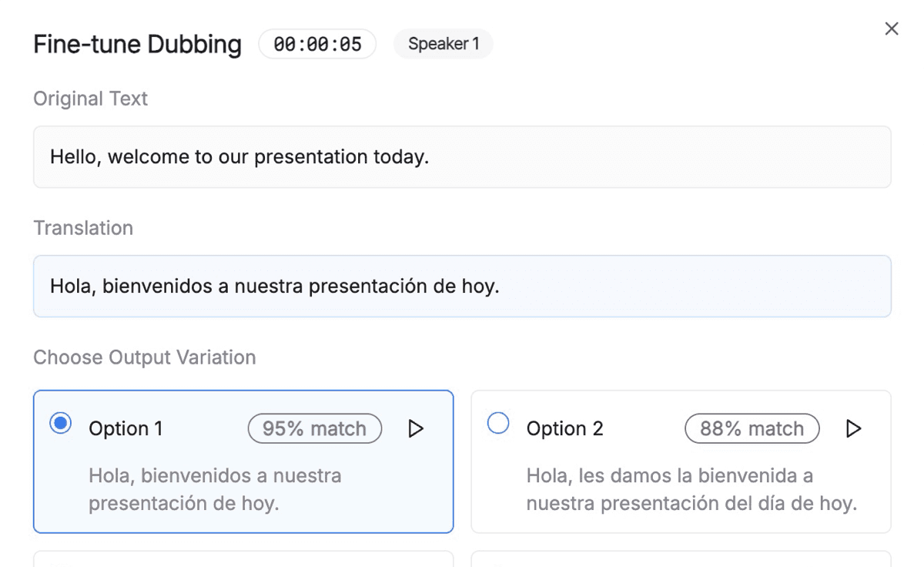
Task: Click the 95% match badge on Option 1
Action: pyautogui.click(x=313, y=428)
